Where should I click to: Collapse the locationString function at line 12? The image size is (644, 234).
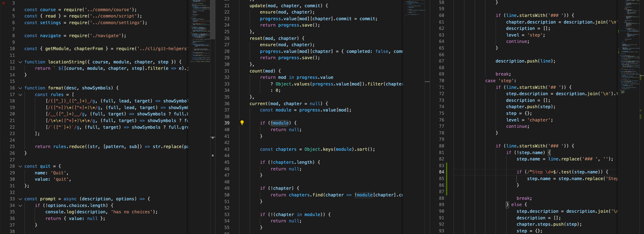[20, 63]
